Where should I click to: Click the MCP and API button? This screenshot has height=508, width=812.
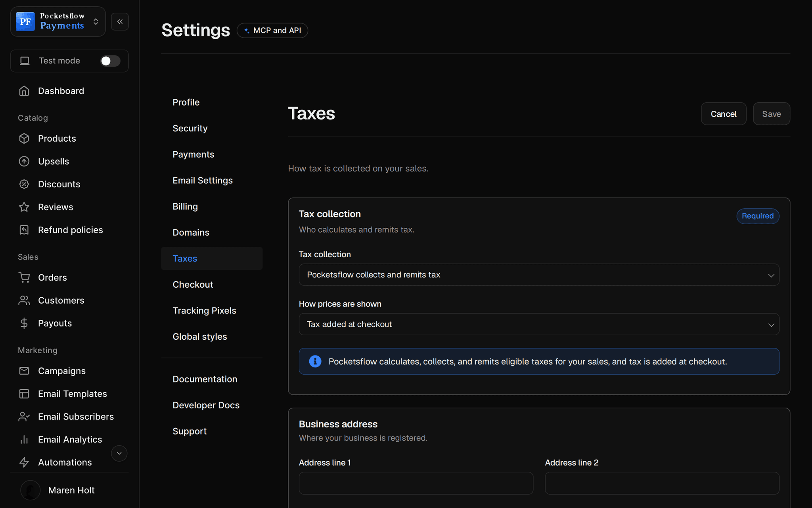pyautogui.click(x=272, y=31)
